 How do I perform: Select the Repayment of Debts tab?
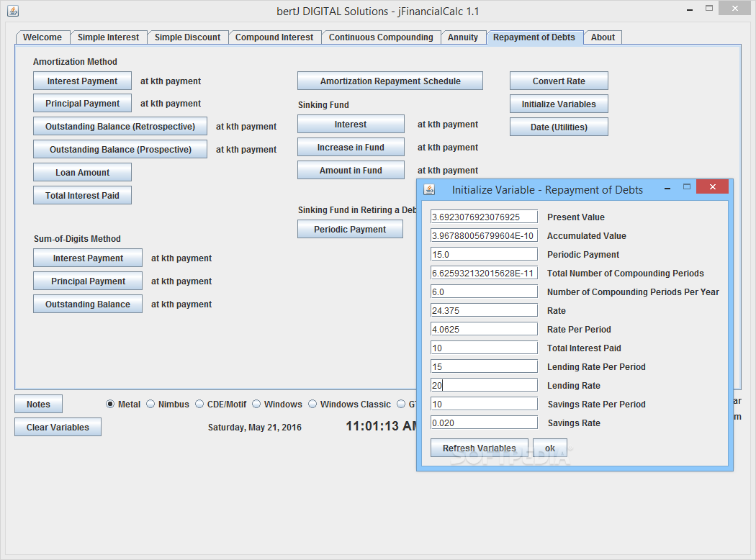click(x=534, y=37)
